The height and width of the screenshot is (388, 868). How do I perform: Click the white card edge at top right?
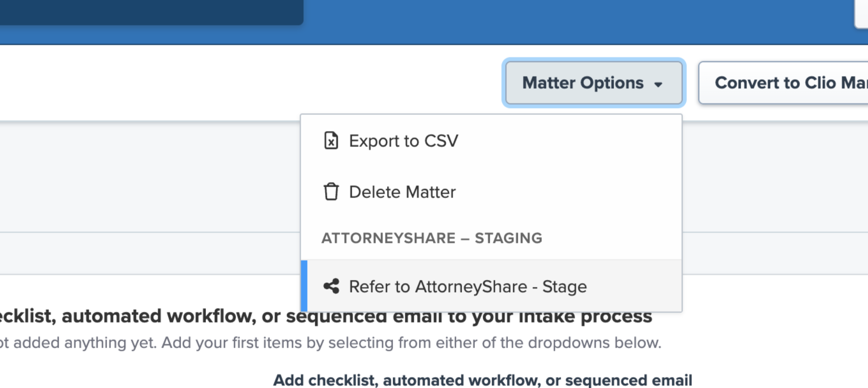[862, 13]
